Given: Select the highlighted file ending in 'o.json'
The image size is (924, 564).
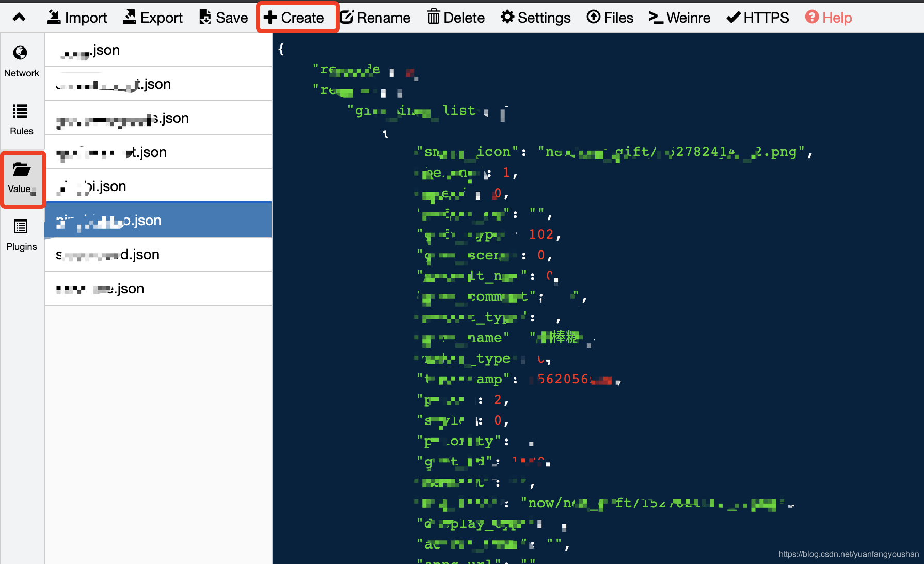Looking at the screenshot, I should click(158, 221).
